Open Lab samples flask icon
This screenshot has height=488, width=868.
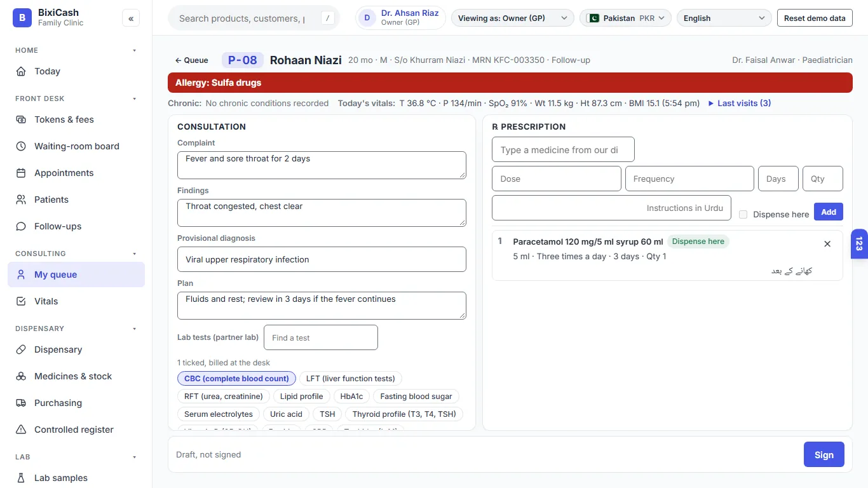click(21, 478)
